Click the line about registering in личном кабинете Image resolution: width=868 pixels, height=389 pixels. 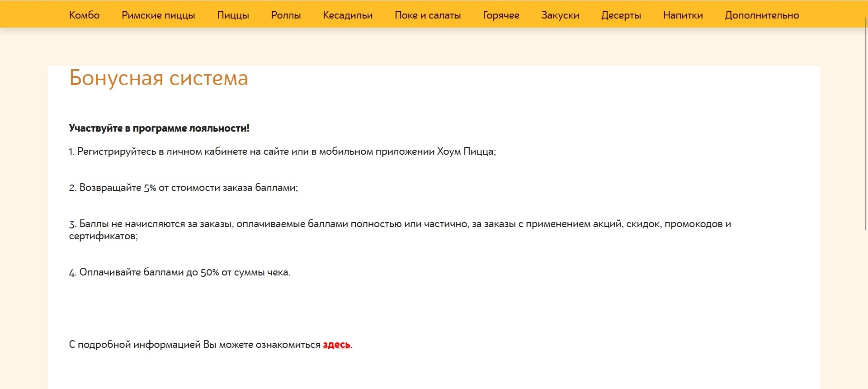tap(283, 152)
